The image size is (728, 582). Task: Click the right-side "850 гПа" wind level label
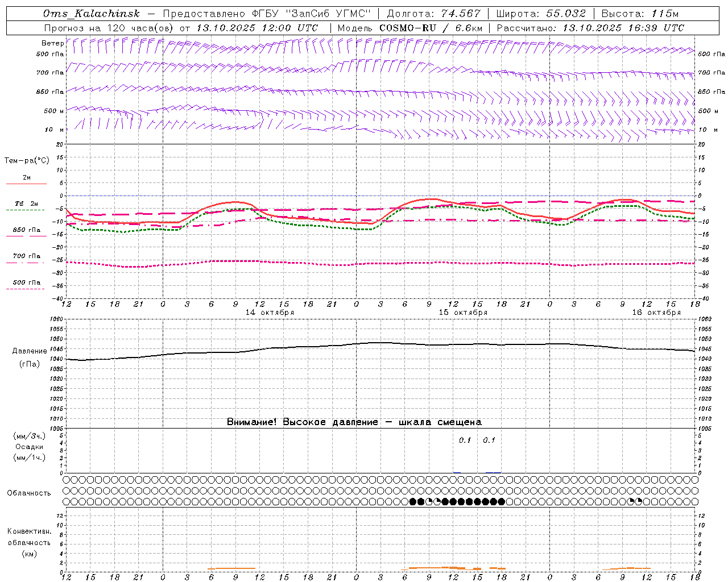click(712, 92)
